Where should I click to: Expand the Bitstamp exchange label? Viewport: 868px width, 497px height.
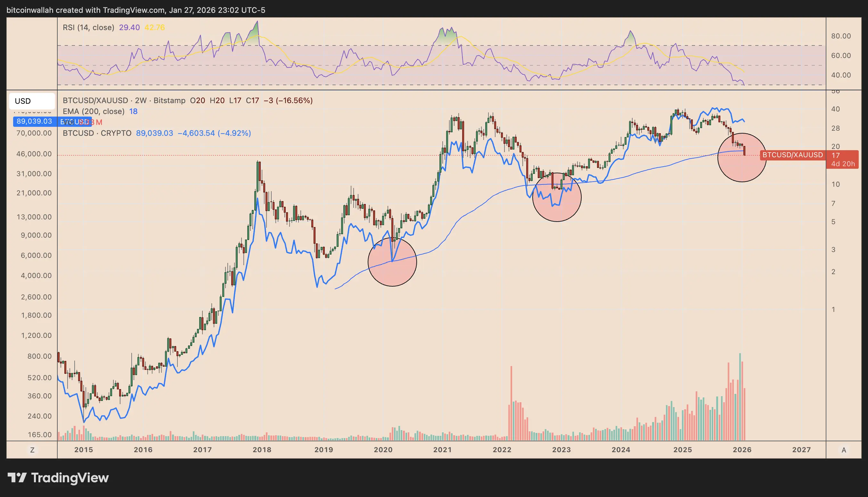click(x=169, y=100)
